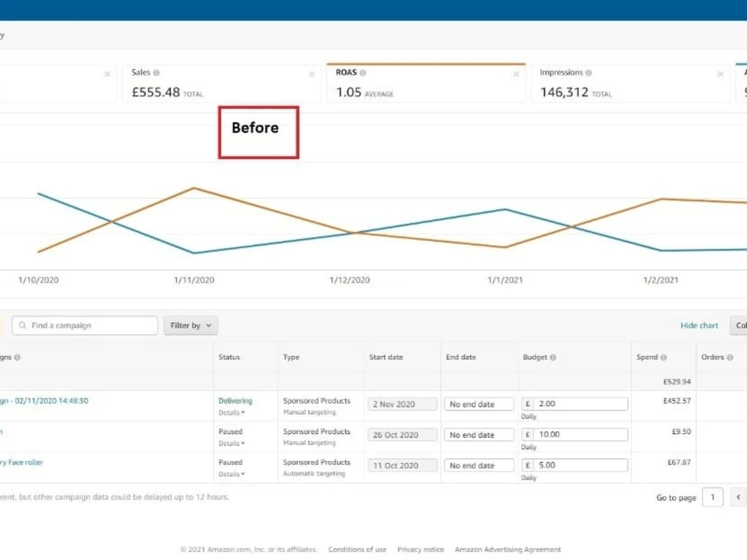Click the £452.57 spend value

tap(677, 401)
